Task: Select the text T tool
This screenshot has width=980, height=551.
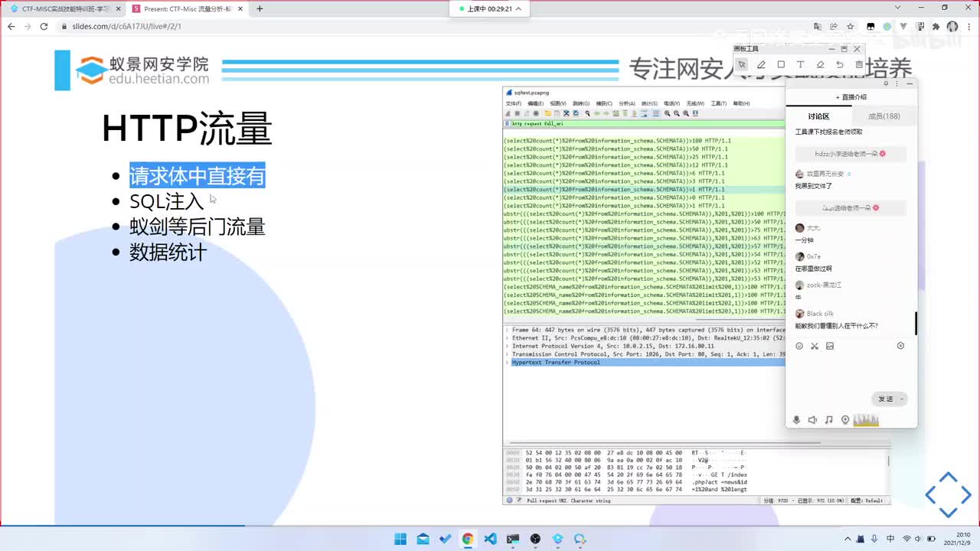Action: click(800, 65)
